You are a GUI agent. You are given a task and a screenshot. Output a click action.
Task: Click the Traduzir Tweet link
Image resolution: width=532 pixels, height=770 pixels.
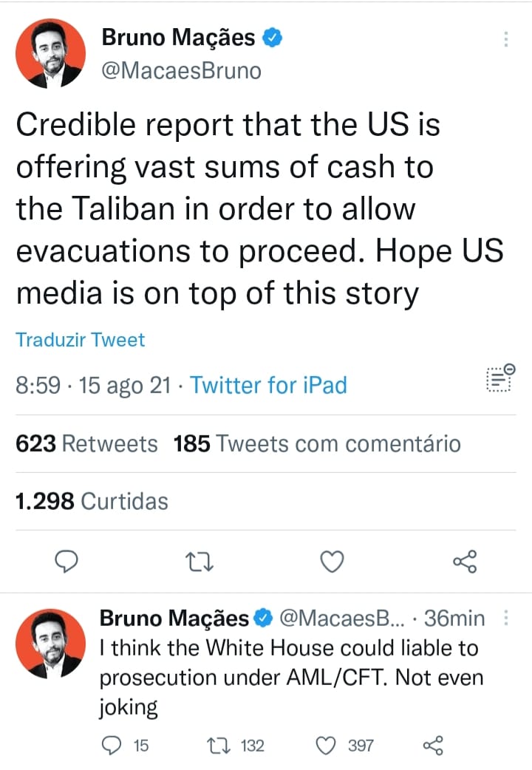[x=80, y=340]
